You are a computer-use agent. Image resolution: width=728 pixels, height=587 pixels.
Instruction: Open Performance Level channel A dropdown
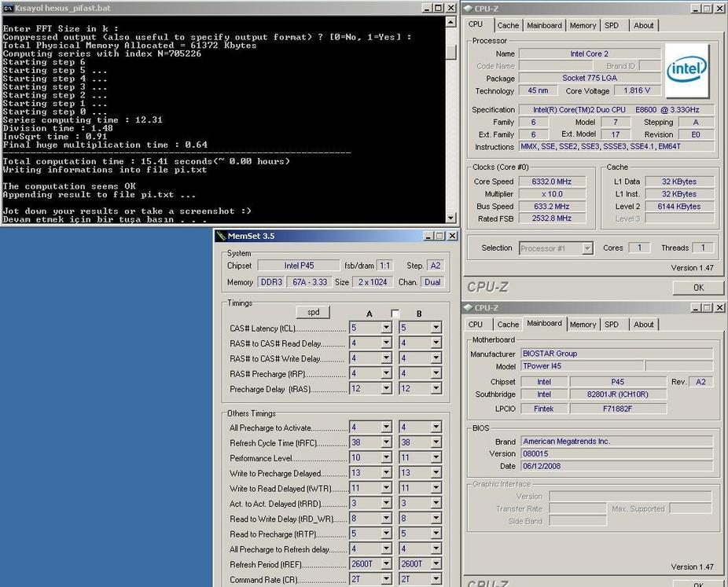386,457
